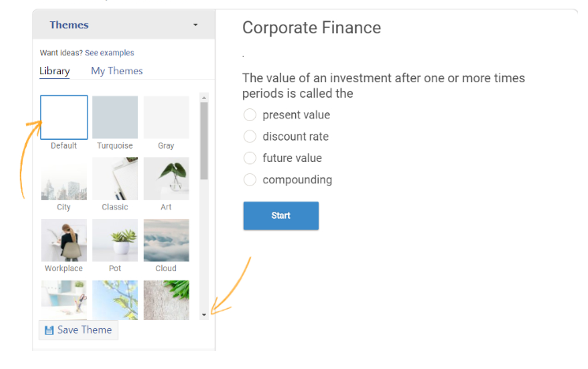Image resolution: width=588 pixels, height=369 pixels.
Task: Open the Library tab
Action: point(54,71)
